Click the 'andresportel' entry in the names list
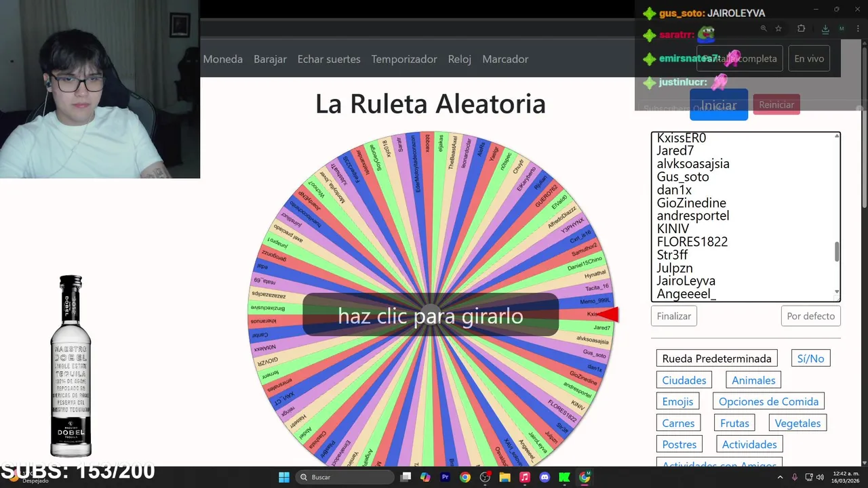The image size is (868, 488). [693, 216]
